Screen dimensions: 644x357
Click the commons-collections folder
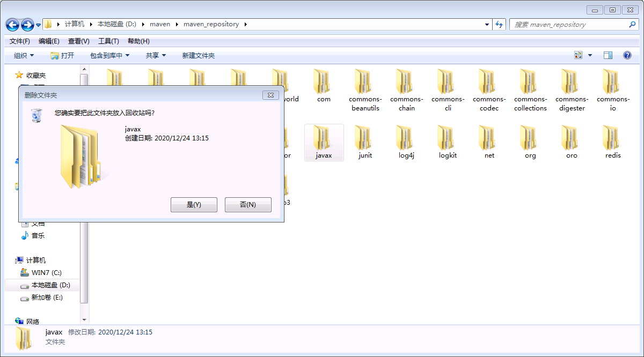(x=530, y=90)
